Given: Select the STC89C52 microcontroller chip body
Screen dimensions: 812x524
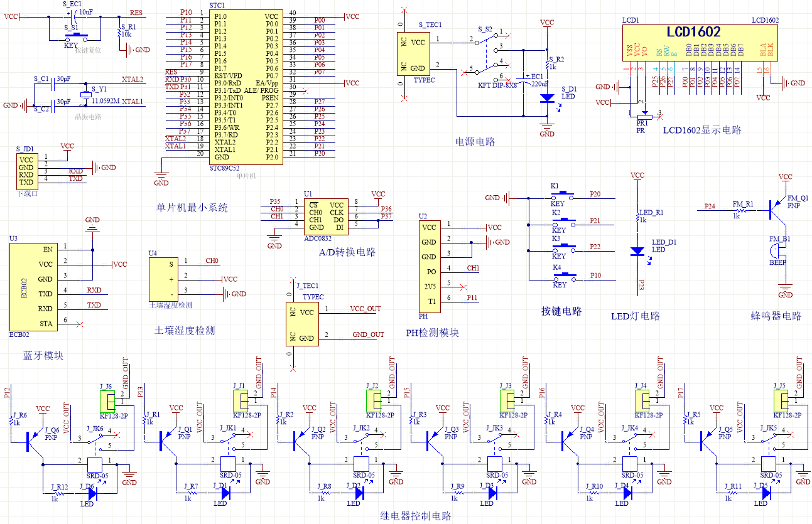Looking at the screenshot, I should tap(245, 86).
